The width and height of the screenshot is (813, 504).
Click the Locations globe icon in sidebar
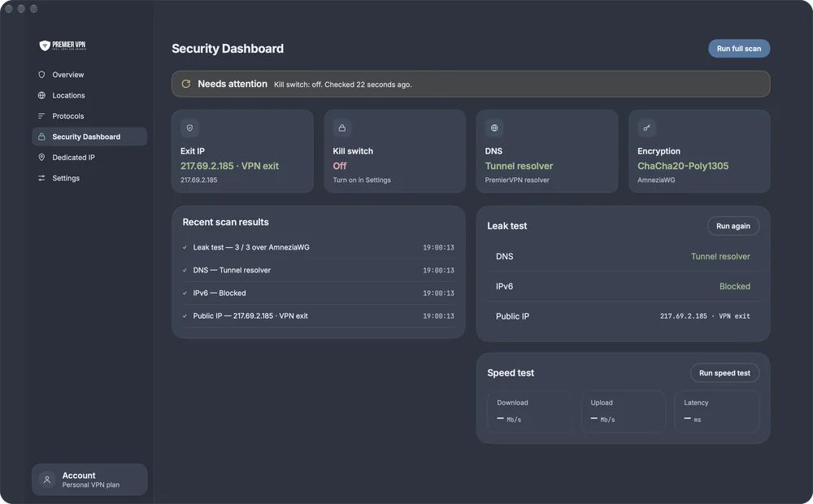pos(41,95)
